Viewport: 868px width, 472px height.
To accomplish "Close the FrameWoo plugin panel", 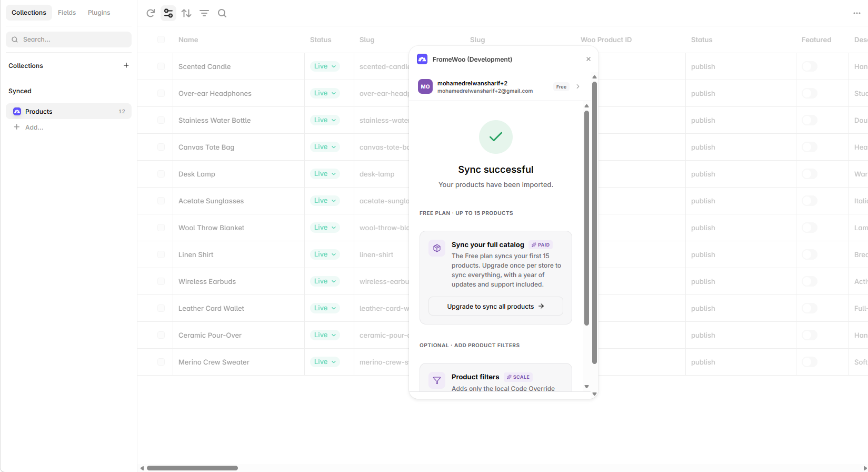I will click(588, 59).
